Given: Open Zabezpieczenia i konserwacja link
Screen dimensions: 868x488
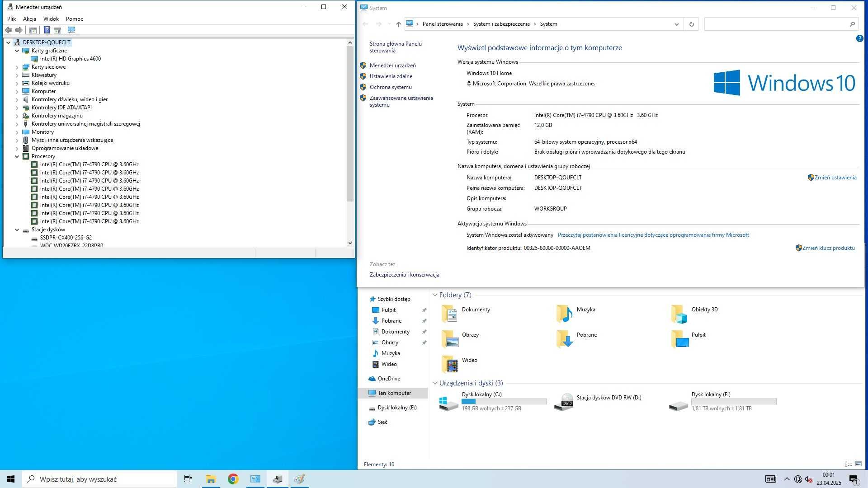Looking at the screenshot, I should [405, 275].
